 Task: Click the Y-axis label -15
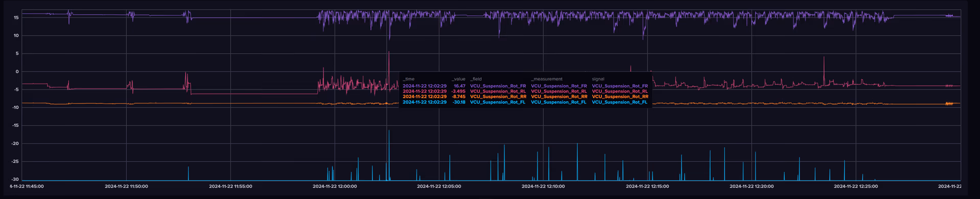pyautogui.click(x=16, y=125)
